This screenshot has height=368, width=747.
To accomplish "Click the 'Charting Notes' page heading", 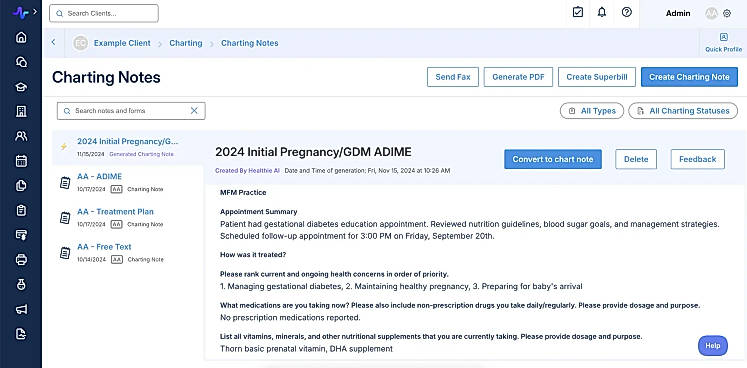I will 106,77.
